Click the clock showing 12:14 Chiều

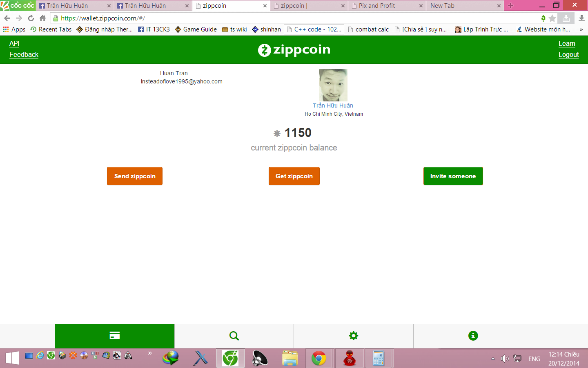563,355
